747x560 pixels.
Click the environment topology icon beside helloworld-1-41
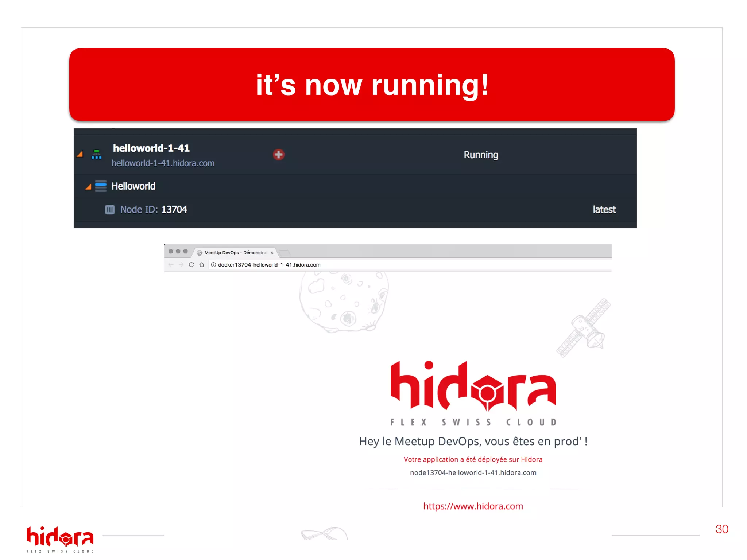tap(97, 155)
